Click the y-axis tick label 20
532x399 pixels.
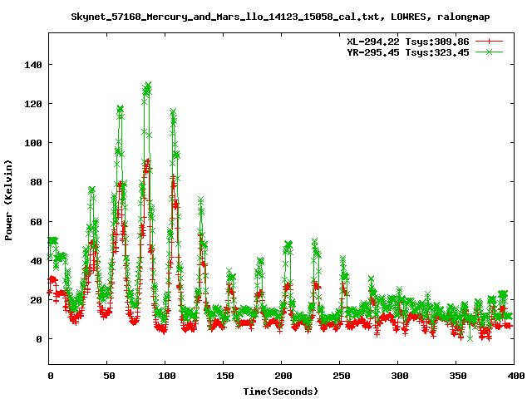pos(37,300)
